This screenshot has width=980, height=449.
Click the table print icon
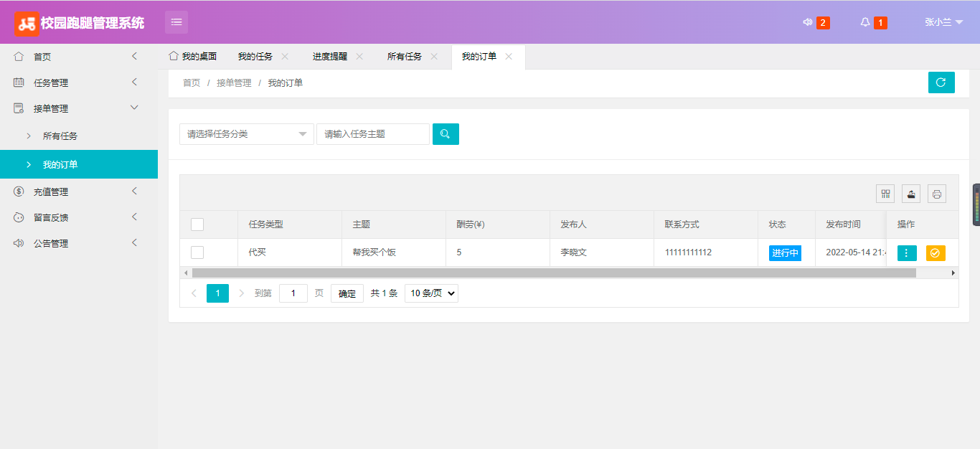click(937, 194)
